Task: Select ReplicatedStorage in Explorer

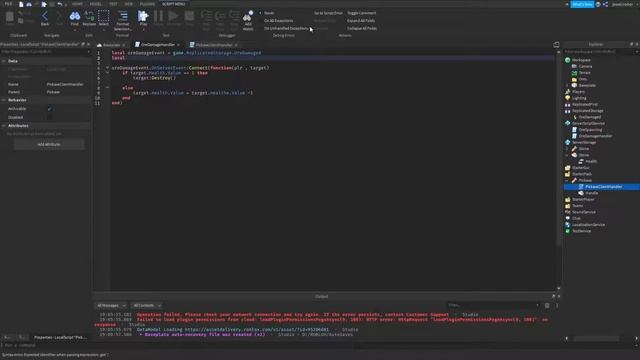Action: coord(587,111)
